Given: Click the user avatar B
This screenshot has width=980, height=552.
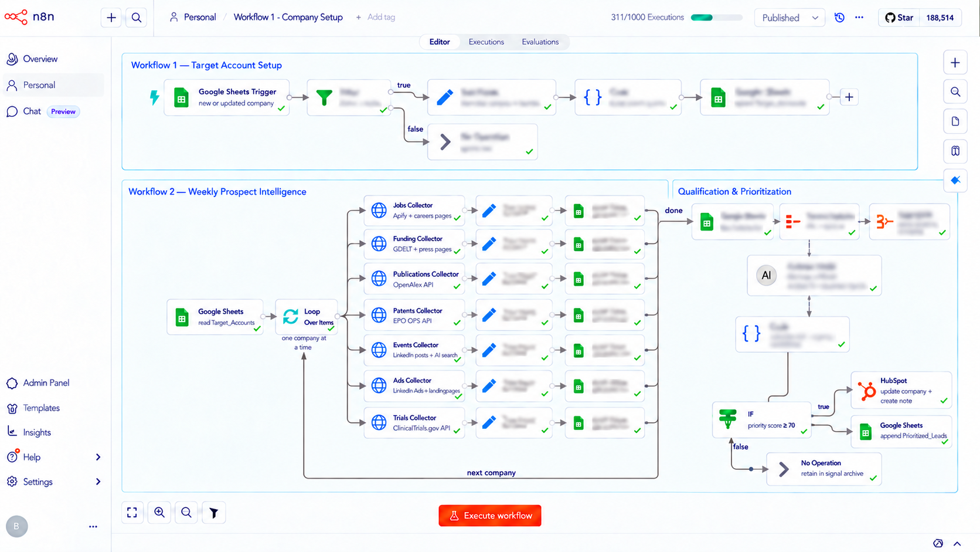Looking at the screenshot, I should click(x=16, y=526).
